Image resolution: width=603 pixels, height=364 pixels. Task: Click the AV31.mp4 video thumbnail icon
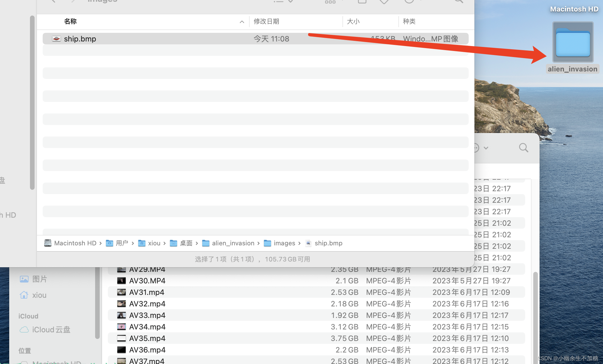click(121, 292)
